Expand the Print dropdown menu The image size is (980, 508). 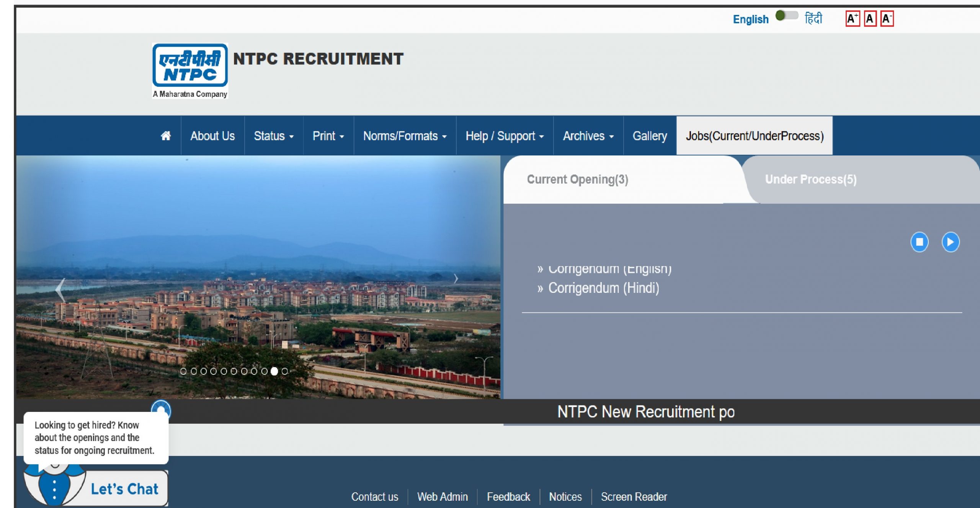pos(328,136)
